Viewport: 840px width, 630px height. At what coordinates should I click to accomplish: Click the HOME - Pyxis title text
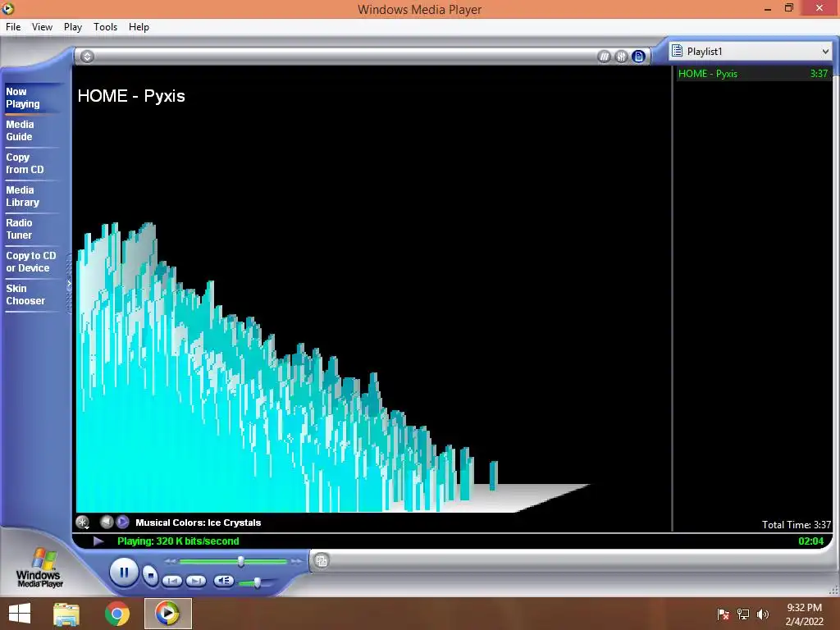pos(131,96)
